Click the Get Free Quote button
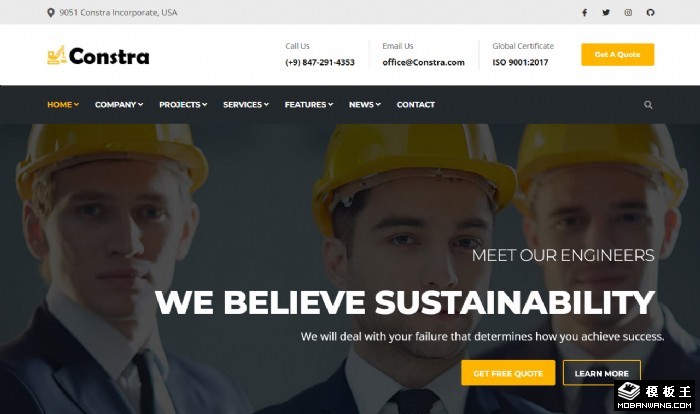 [x=508, y=373]
